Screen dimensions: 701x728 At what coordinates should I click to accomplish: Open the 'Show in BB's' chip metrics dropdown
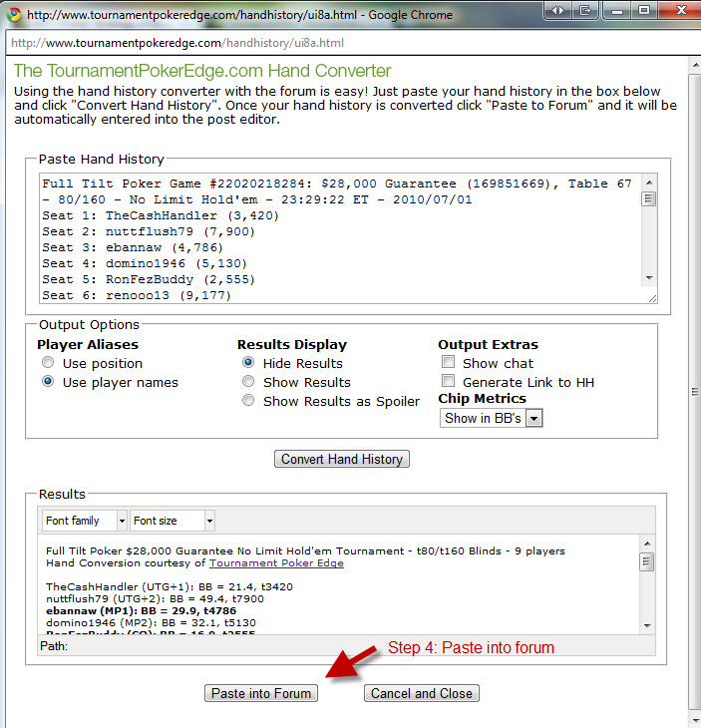pyautogui.click(x=492, y=418)
